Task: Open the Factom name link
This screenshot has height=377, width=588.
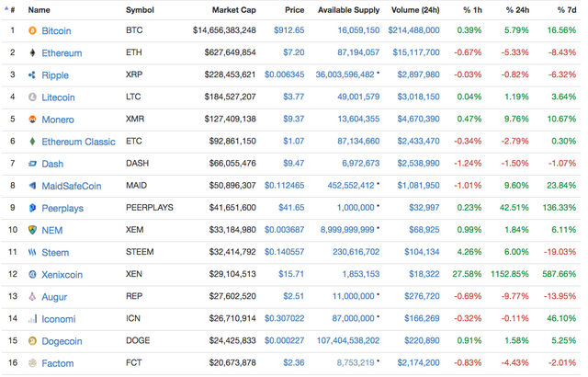Action: click(57, 363)
